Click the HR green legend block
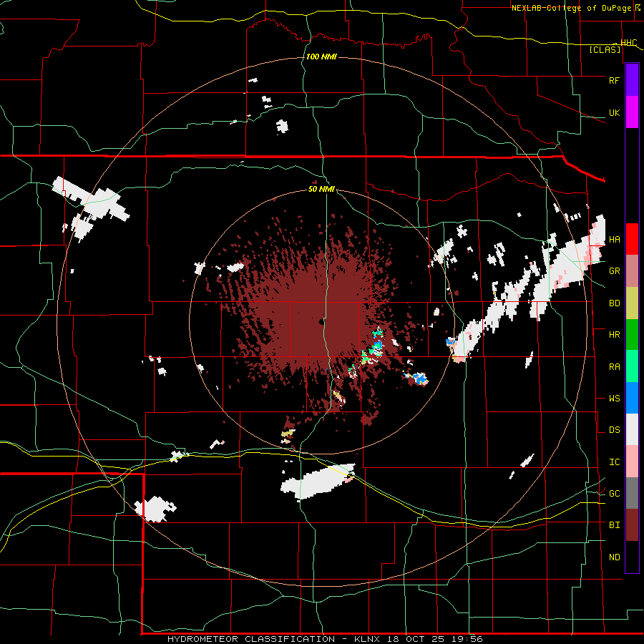This screenshot has width=644, height=644. [632, 335]
